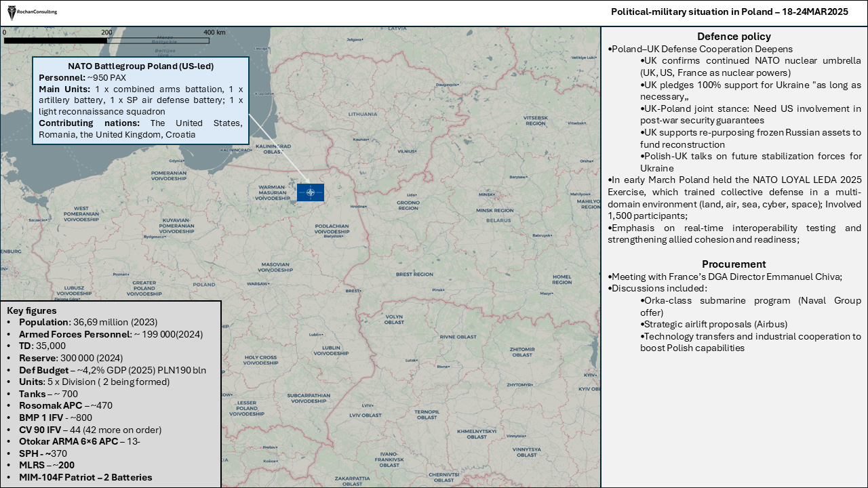Click the 'BMP 1 IFV - ~800' entry
The width and height of the screenshot is (868, 488).
[56, 418]
